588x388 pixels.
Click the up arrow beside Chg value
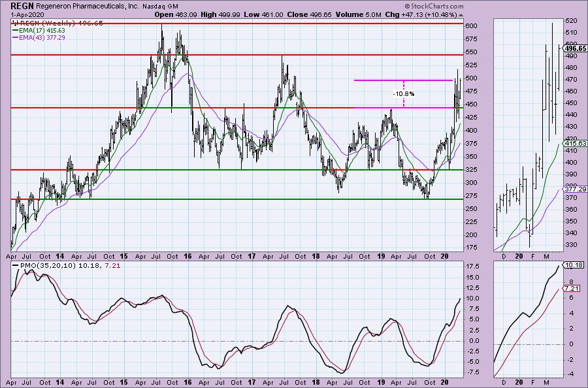point(461,16)
